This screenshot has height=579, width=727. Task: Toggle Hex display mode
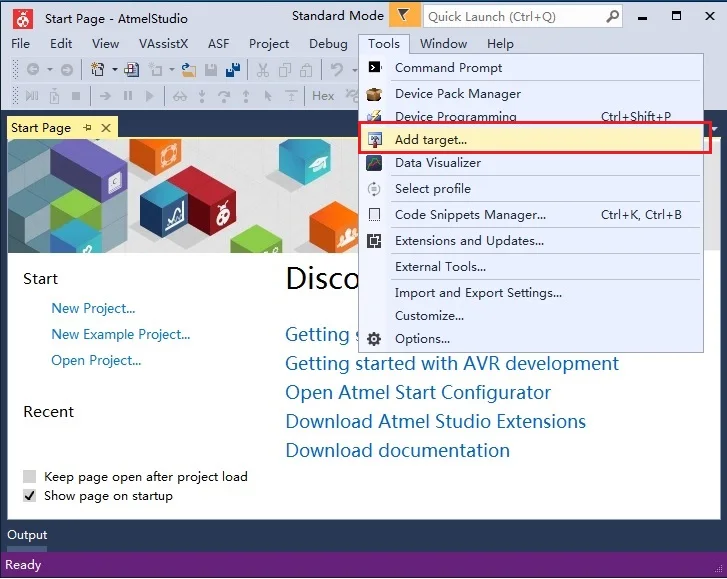pyautogui.click(x=323, y=96)
